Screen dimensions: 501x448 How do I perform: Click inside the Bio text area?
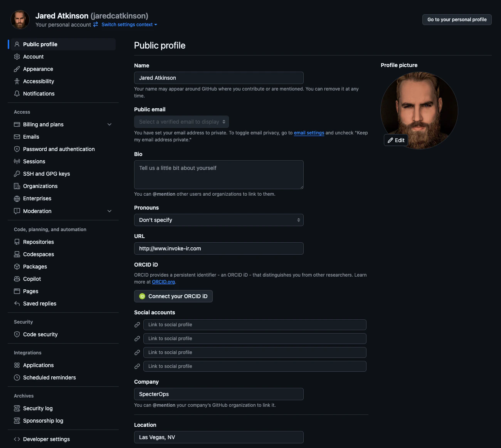(219, 175)
